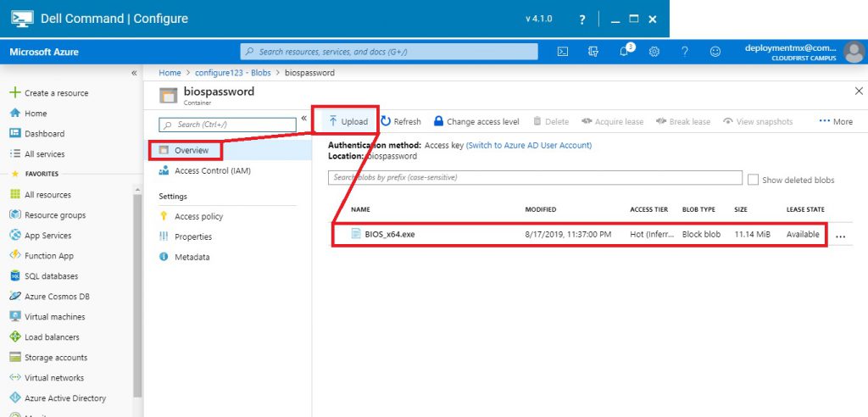
Task: Open Cloud Shell icon in Azure header
Action: [x=562, y=52]
